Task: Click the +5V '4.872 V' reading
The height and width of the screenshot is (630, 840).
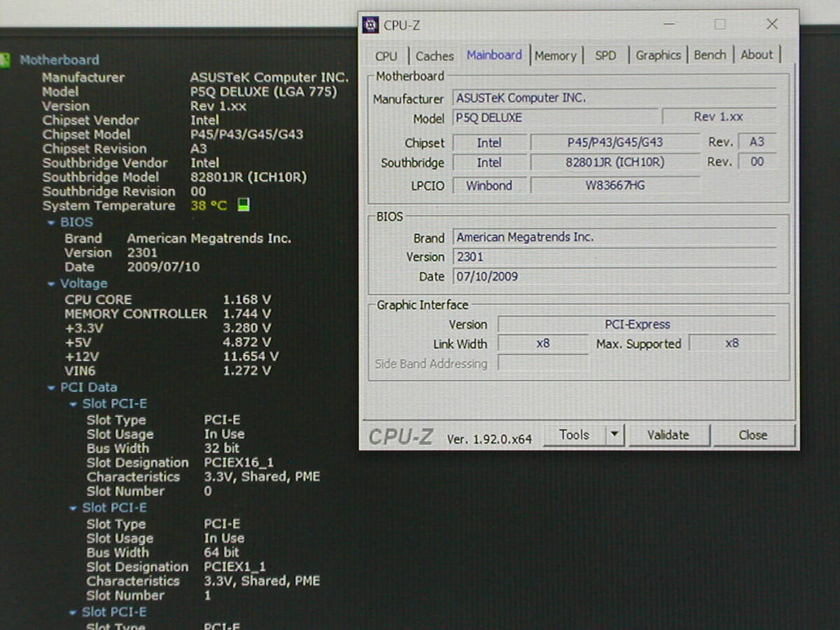Action: (x=247, y=342)
